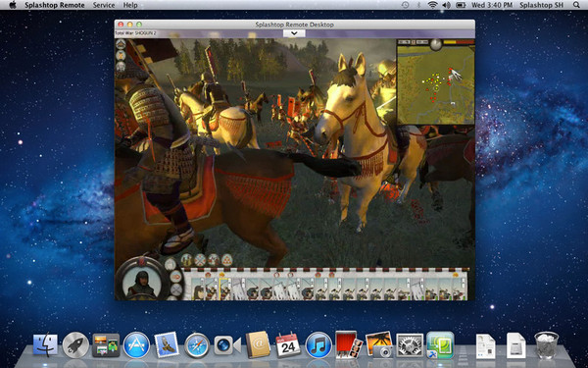The width and height of the screenshot is (588, 368).
Task: Click the triangle formation round icon
Action: point(227,260)
